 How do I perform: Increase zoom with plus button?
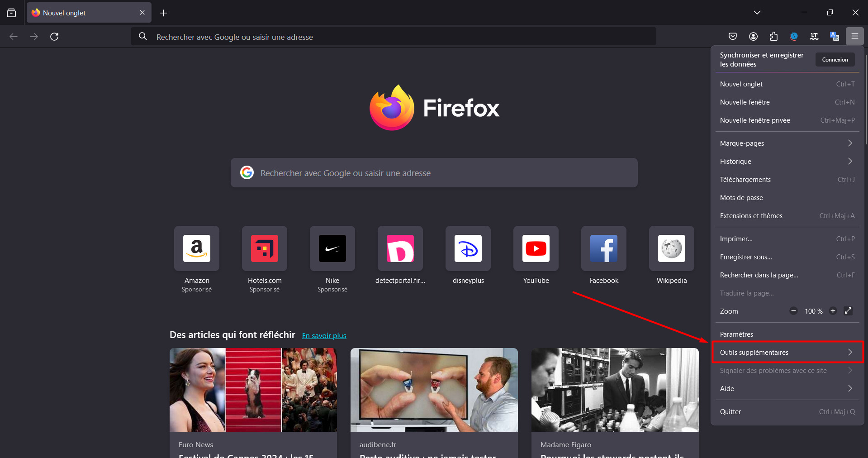[x=833, y=311]
